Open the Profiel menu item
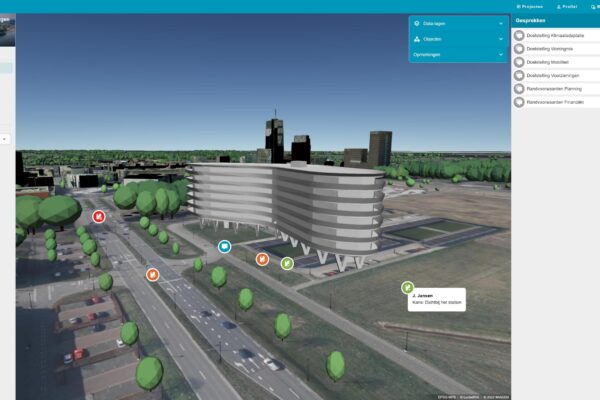This screenshot has height=400, width=600. (x=566, y=6)
